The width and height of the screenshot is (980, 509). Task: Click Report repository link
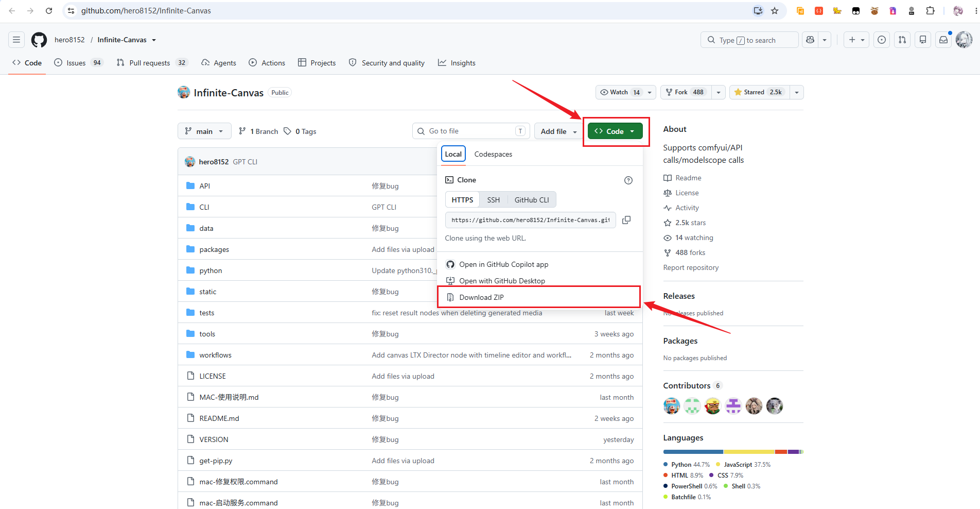pyautogui.click(x=691, y=267)
